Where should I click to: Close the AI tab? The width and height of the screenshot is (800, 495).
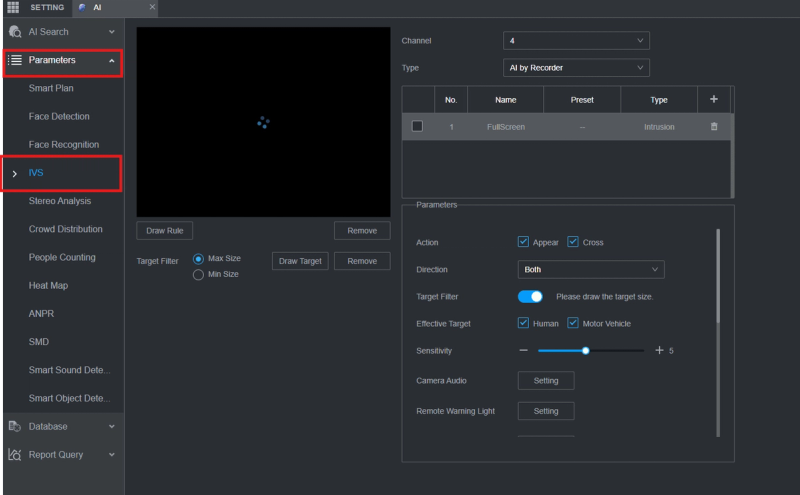click(152, 7)
